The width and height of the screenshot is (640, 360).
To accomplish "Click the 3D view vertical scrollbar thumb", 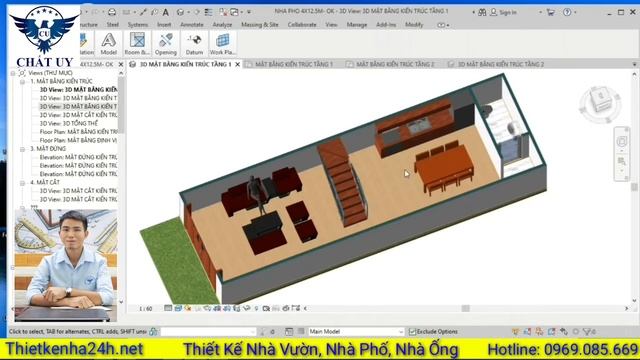I will coord(634,187).
